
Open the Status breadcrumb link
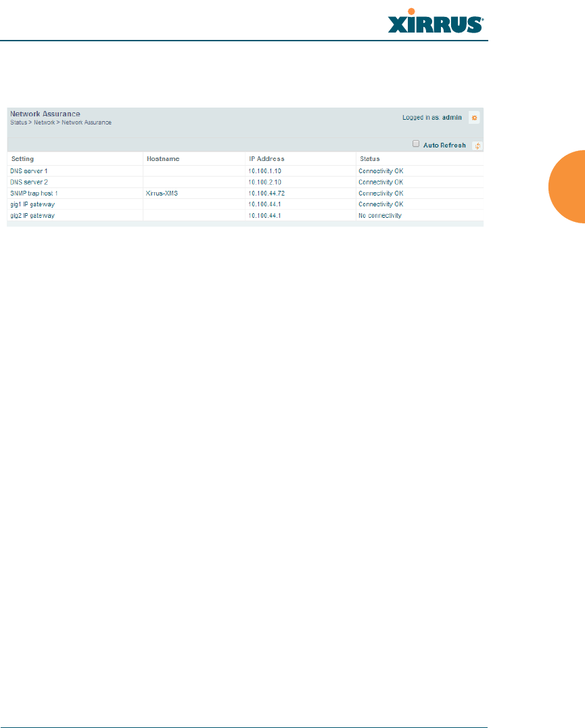tap(18, 122)
